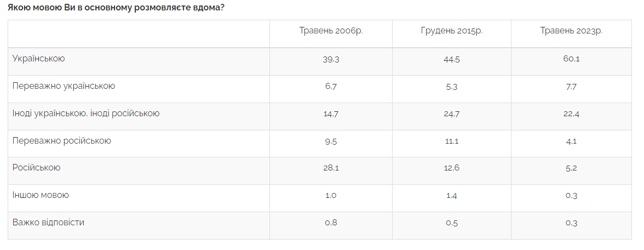
Task: Click the table heading about language spoken at home
Action: (x=116, y=8)
